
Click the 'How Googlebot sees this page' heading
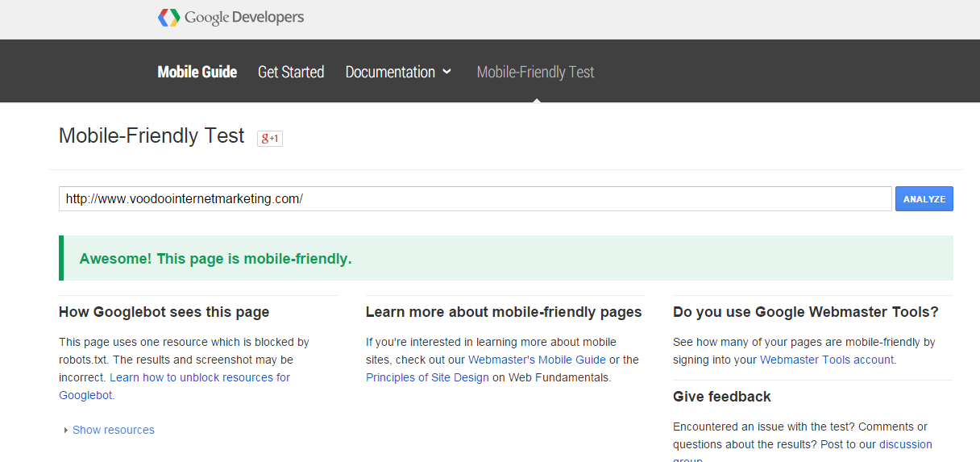(164, 312)
